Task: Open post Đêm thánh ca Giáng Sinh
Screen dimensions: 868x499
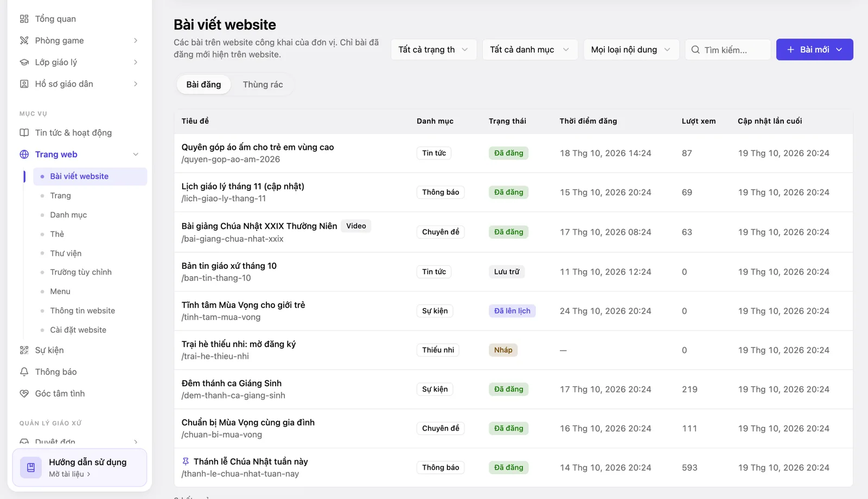Action: click(x=232, y=383)
